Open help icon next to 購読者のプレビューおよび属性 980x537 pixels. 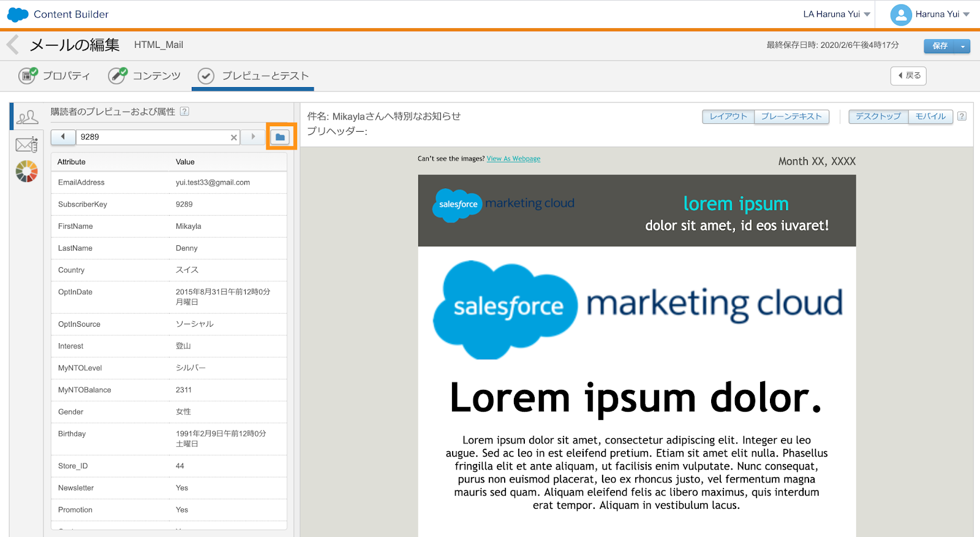pos(184,112)
